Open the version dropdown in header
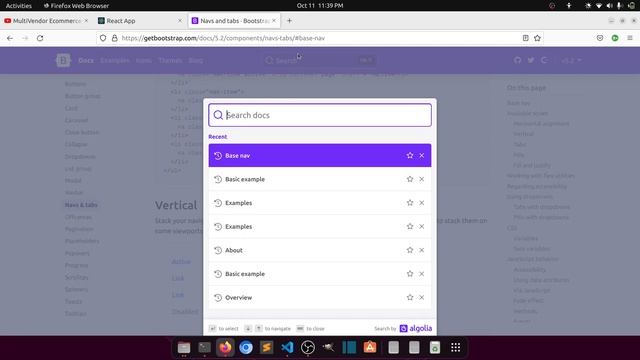 (571, 60)
